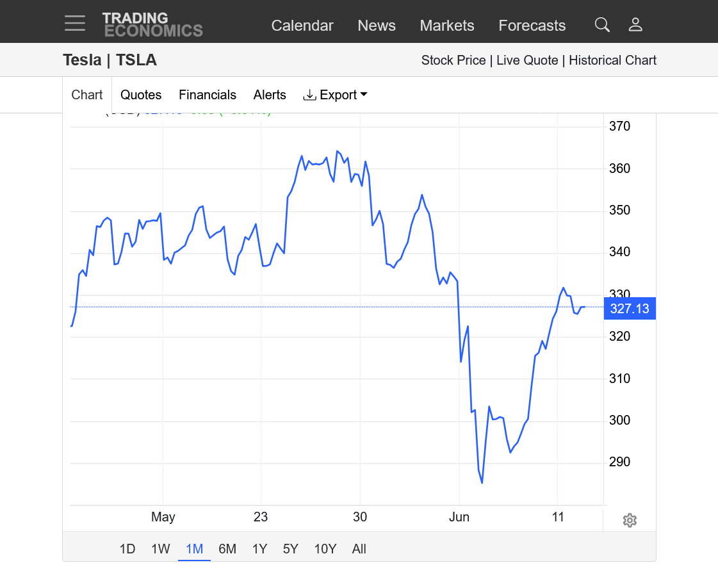This screenshot has width=718, height=588.
Task: Open the search magnifier icon
Action: click(x=601, y=25)
